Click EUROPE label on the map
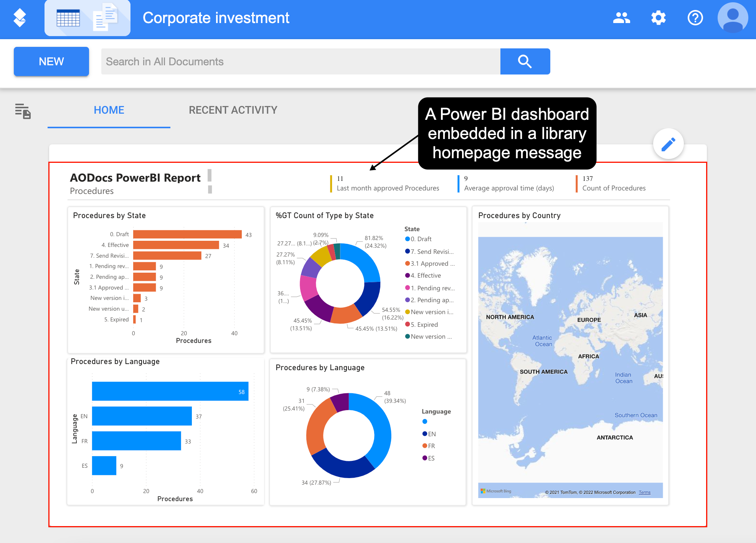The image size is (756, 543). (589, 320)
